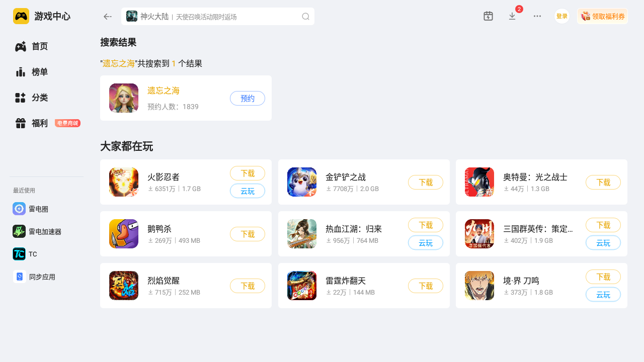
Task: Click the search magnifier icon
Action: [x=305, y=17]
